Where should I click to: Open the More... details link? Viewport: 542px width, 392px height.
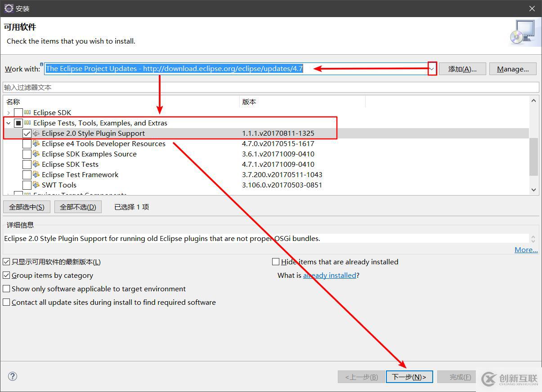(526, 249)
